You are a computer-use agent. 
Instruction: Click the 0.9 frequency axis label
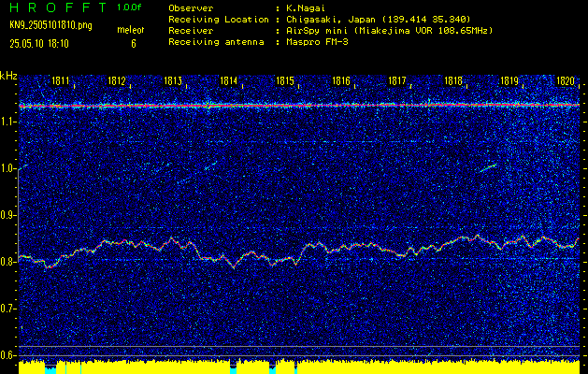coord(8,215)
